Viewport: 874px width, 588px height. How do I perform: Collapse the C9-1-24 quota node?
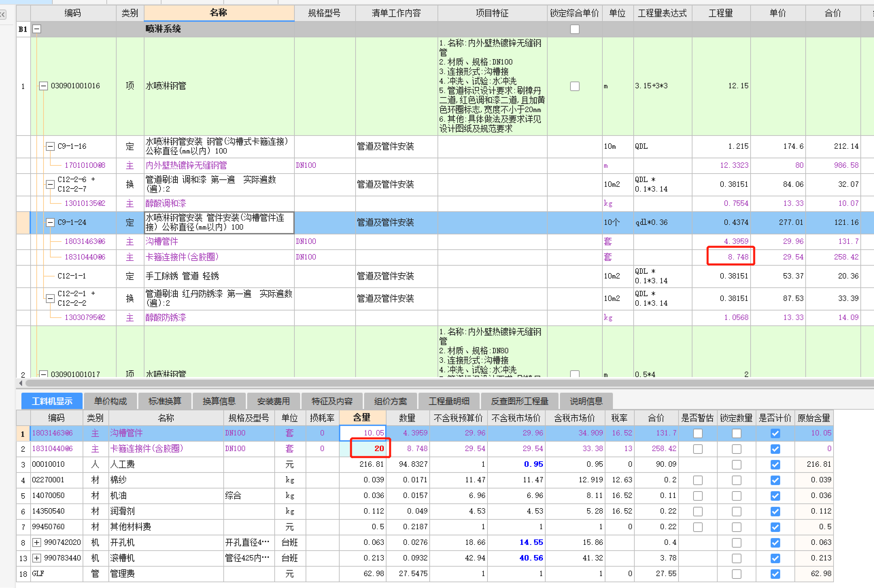(x=50, y=222)
